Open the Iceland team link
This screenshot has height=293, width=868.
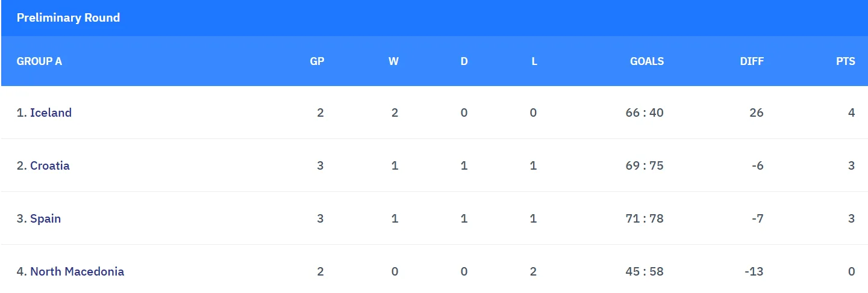click(x=51, y=113)
